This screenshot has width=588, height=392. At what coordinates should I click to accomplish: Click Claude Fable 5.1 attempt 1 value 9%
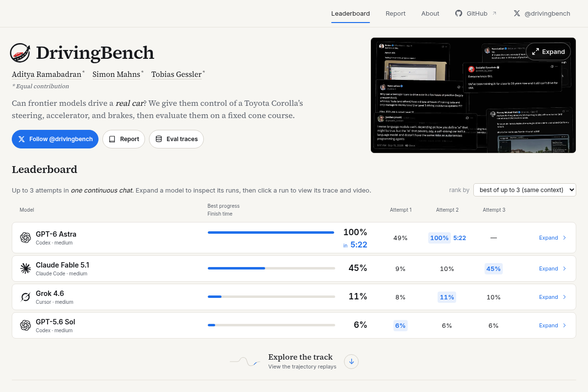point(400,269)
